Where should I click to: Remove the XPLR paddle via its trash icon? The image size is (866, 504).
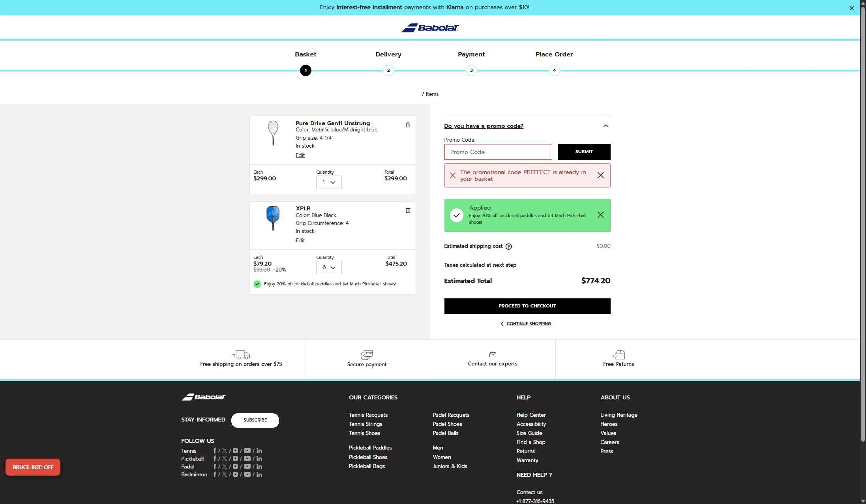coord(408,210)
